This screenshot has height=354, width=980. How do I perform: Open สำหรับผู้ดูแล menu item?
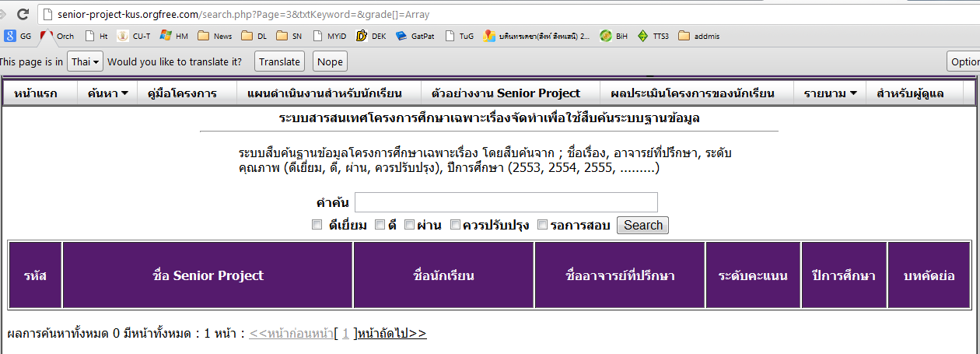pyautogui.click(x=910, y=93)
